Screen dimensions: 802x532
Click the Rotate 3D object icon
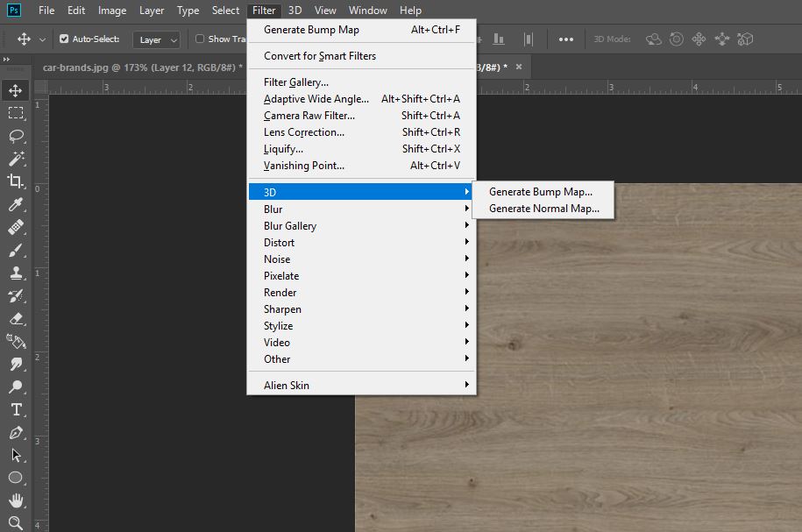tap(653, 39)
